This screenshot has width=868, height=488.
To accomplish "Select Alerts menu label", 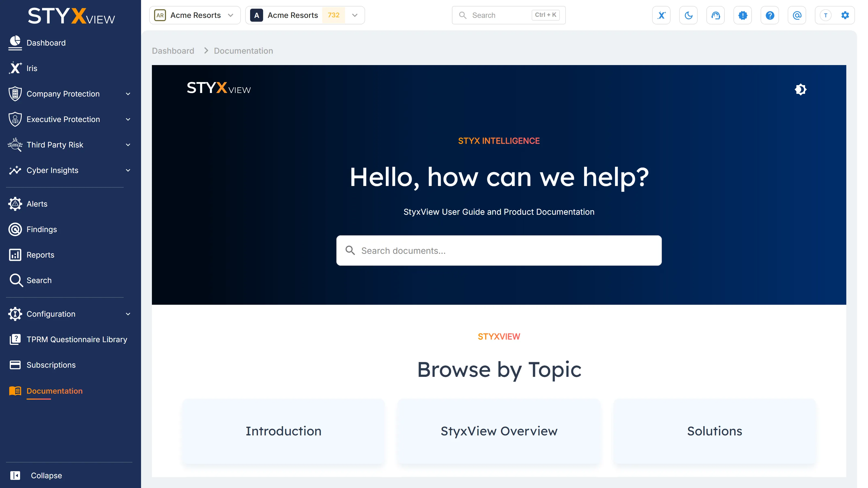I will point(37,204).
